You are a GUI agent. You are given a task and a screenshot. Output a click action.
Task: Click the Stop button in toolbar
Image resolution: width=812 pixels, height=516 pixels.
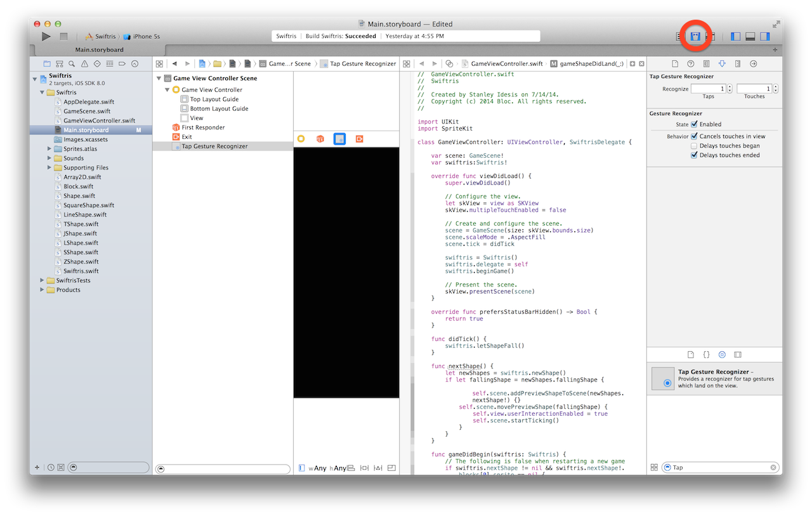pyautogui.click(x=63, y=37)
